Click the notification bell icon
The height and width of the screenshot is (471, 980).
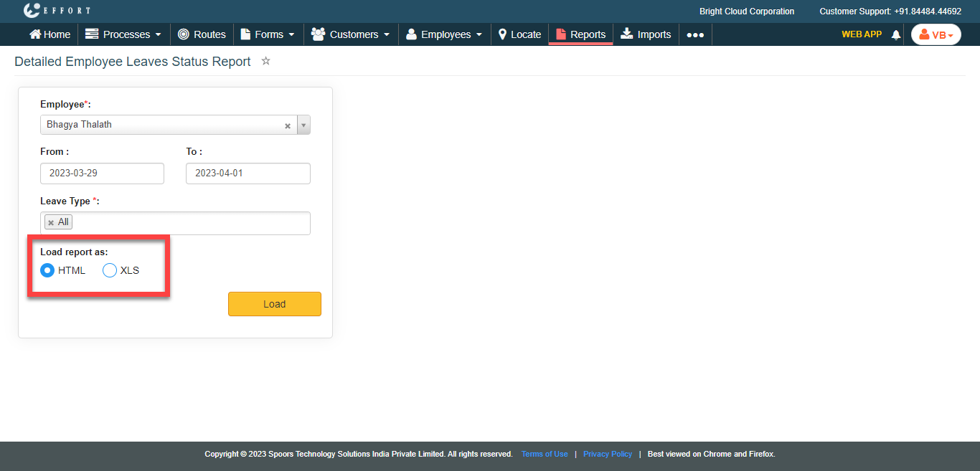pyautogui.click(x=895, y=34)
